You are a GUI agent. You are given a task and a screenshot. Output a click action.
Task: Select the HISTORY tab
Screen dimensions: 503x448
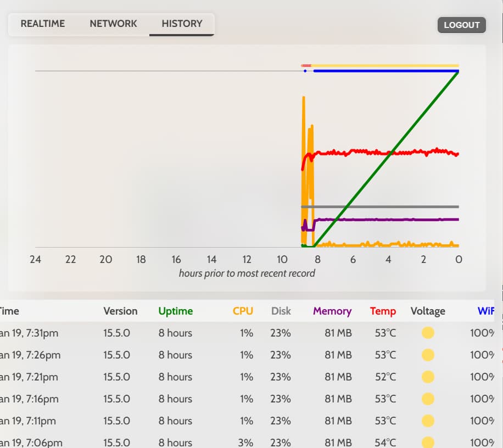182,24
